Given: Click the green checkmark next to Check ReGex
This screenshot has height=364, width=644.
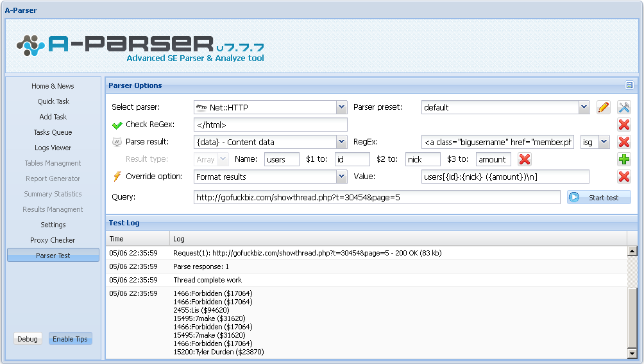Looking at the screenshot, I should (x=117, y=125).
